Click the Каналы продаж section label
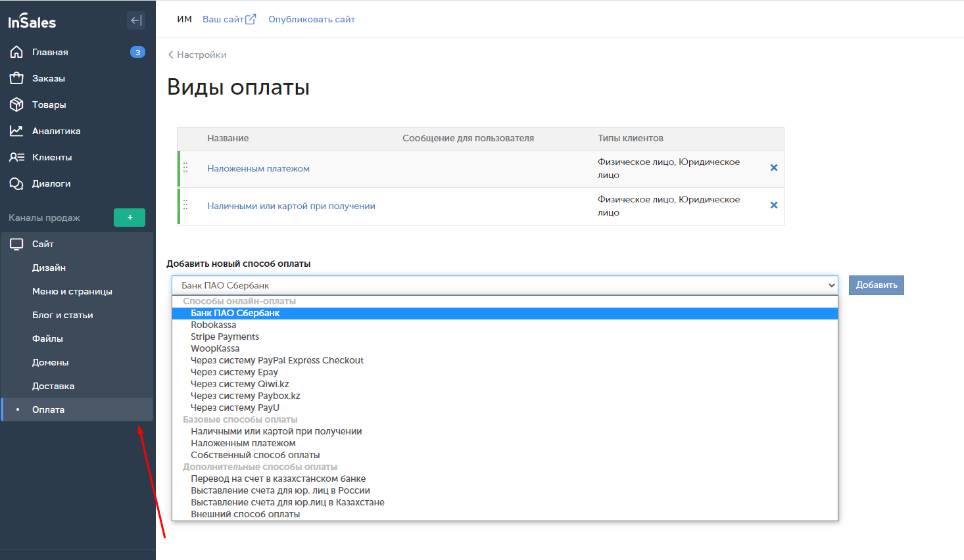Viewport: 964px width, 560px height. (x=44, y=218)
